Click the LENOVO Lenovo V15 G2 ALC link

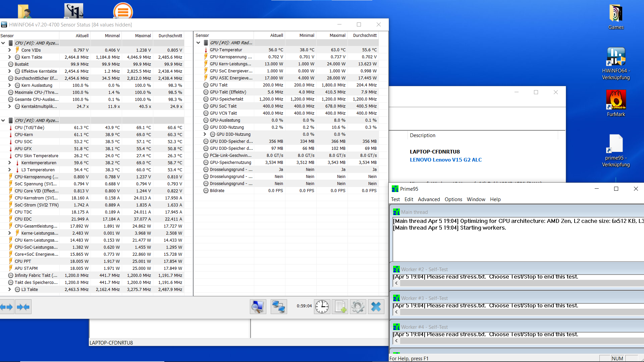(445, 160)
